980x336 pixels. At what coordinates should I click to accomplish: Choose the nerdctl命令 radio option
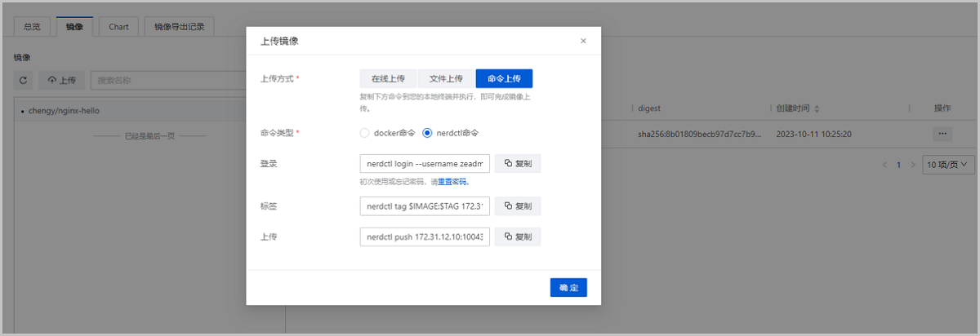[450, 132]
